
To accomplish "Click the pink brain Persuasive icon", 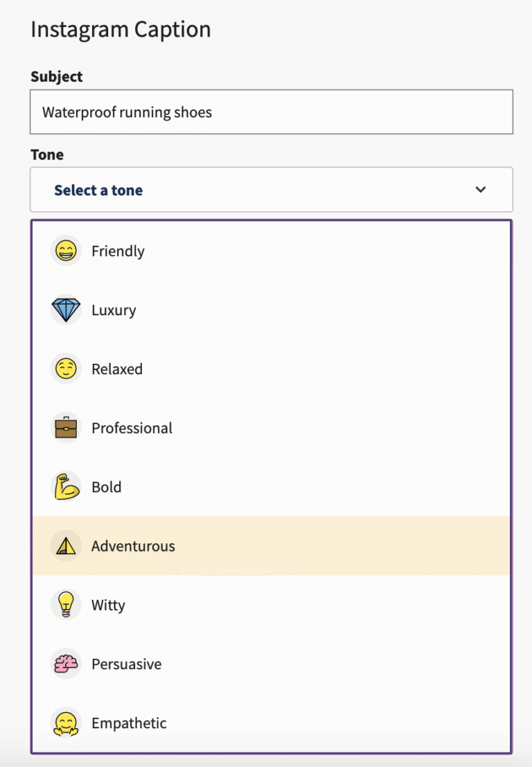I will coord(66,664).
